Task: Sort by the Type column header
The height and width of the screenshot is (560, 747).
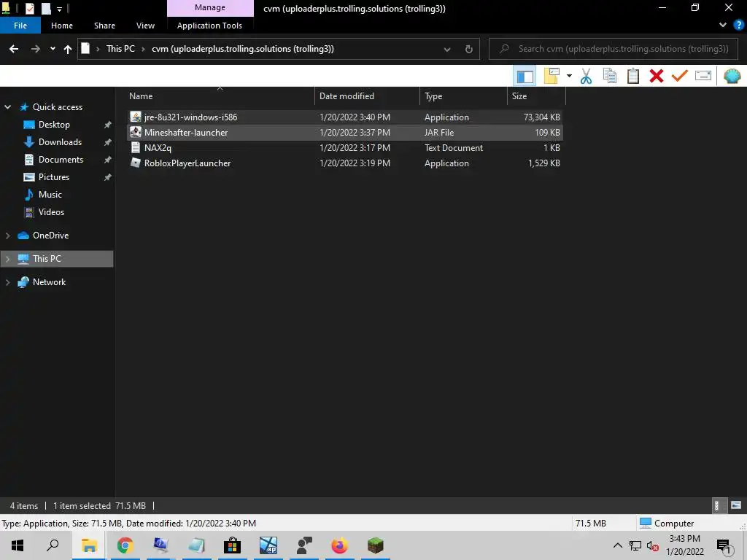Action: (x=464, y=96)
